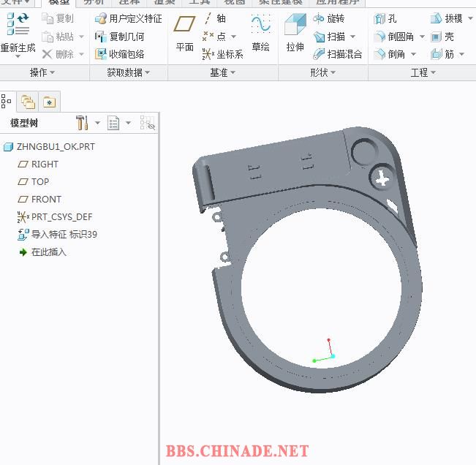Select Import Feature 标识39 in tree
This screenshot has width=476, height=465.
click(x=57, y=235)
